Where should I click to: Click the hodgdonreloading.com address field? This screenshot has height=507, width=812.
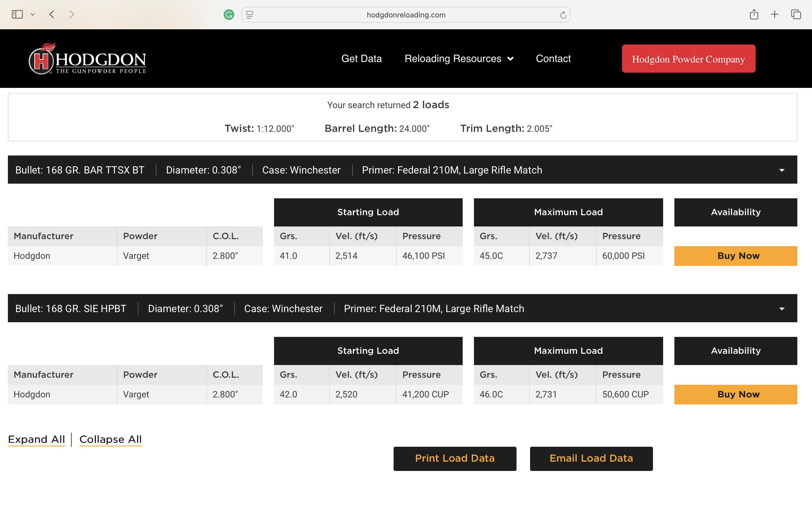click(x=406, y=15)
